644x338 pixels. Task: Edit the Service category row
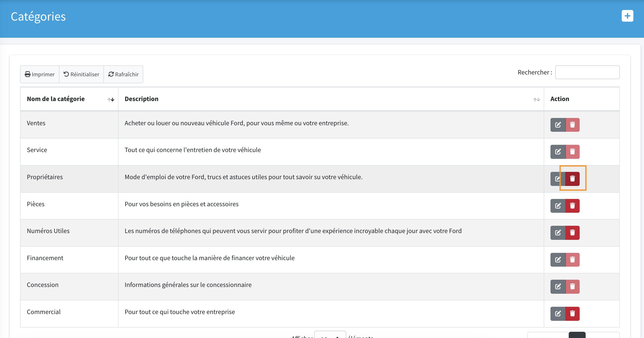coord(558,152)
